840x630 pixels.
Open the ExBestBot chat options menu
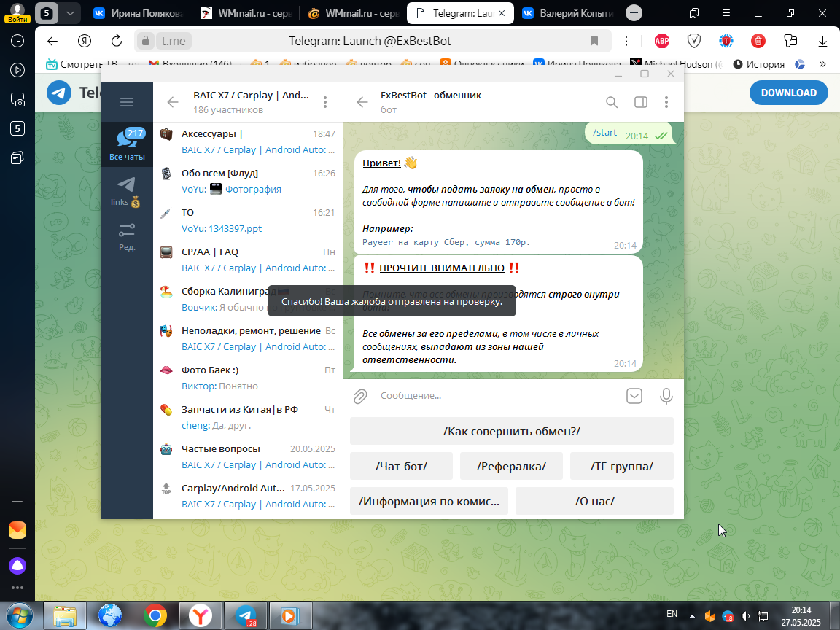(666, 102)
